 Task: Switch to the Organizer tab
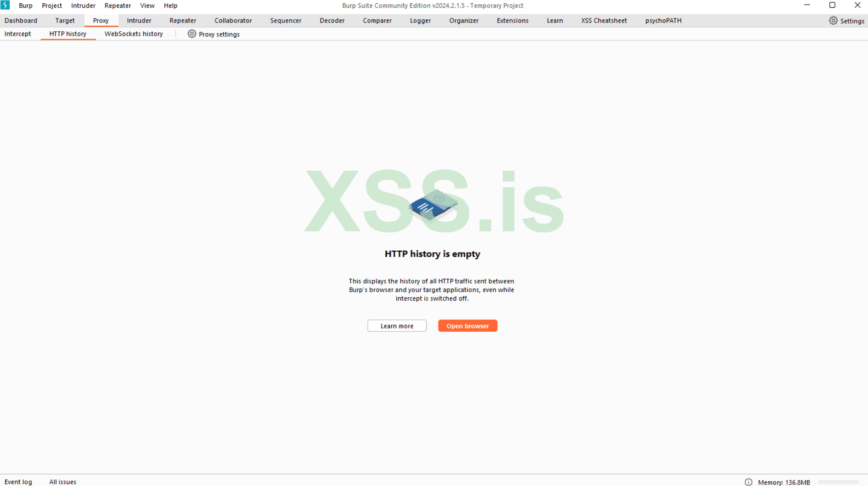coord(464,21)
